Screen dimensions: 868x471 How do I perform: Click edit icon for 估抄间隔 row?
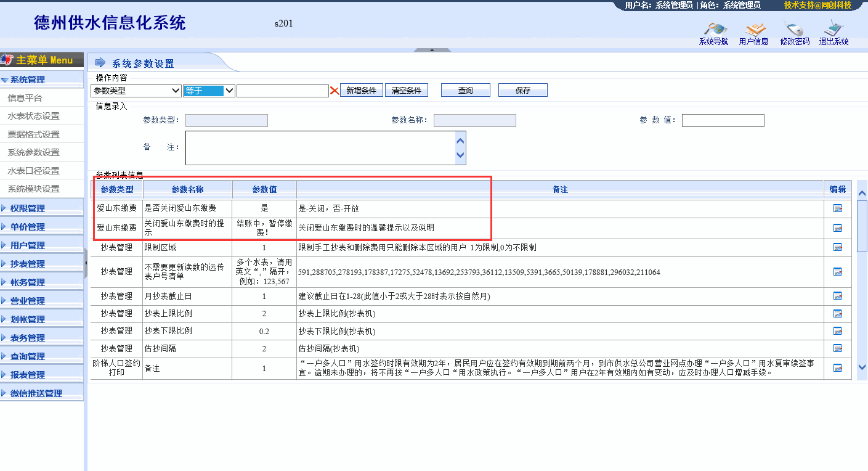coord(837,348)
